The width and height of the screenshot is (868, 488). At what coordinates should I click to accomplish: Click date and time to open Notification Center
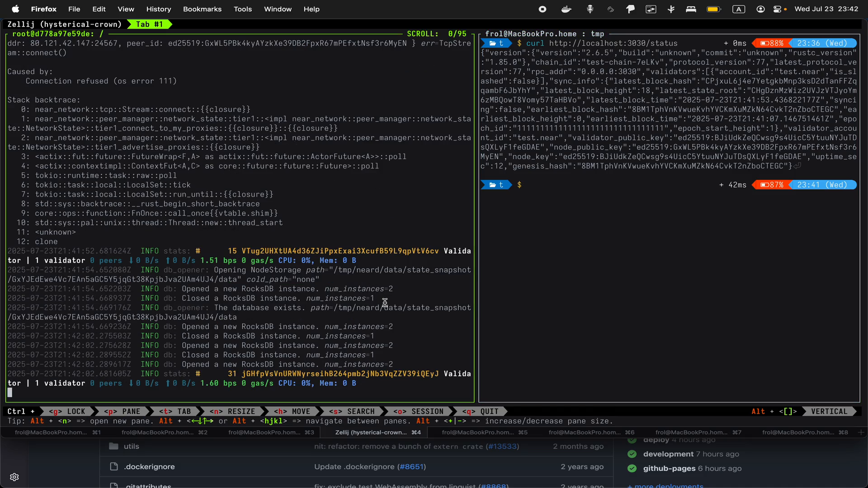coord(827,9)
